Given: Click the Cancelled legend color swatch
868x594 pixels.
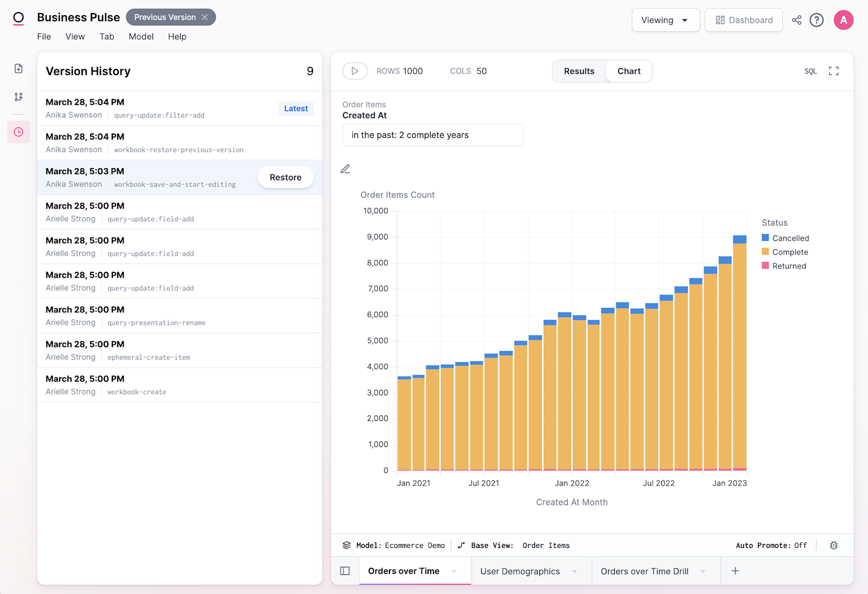Looking at the screenshot, I should pyautogui.click(x=765, y=238).
